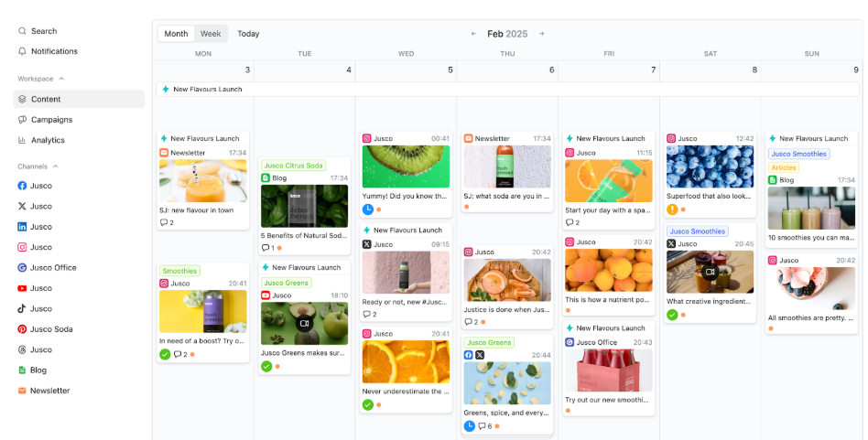This screenshot has height=440, width=868.
Task: Click blue scheduled clock on kiwi post
Action: [x=367, y=209]
